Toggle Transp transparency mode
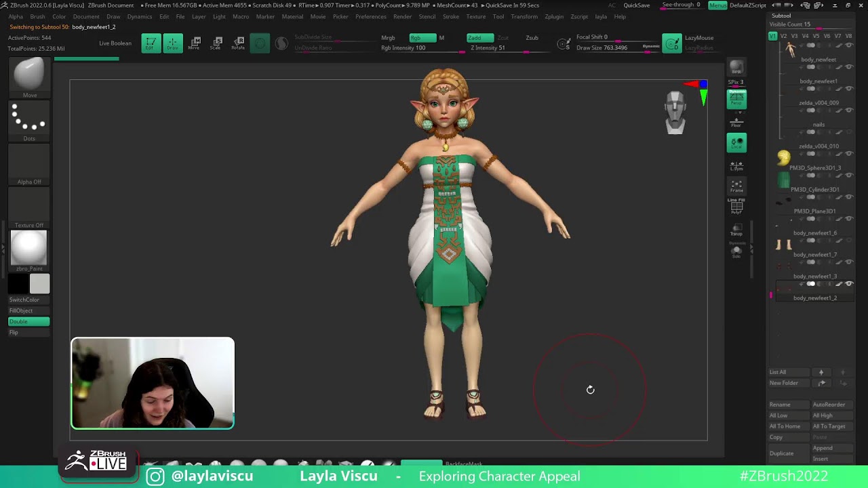Viewport: 868px width, 488px height. [x=736, y=229]
